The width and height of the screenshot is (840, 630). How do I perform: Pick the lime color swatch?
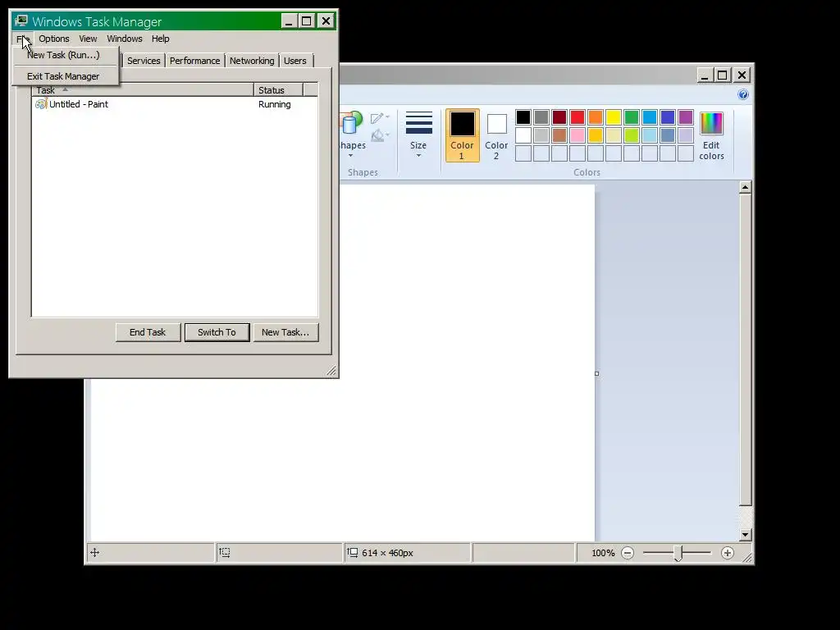click(x=632, y=135)
